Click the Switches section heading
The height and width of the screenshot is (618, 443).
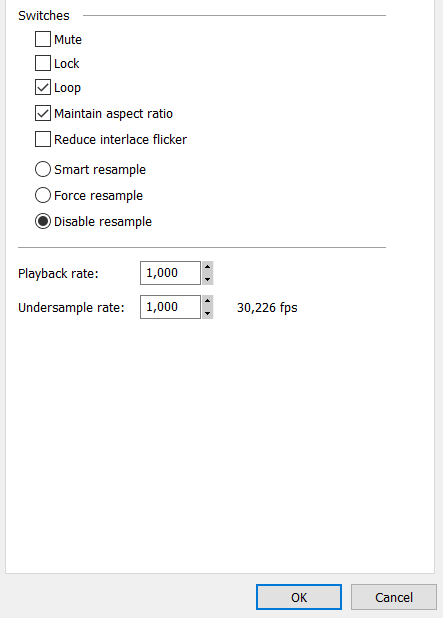point(44,16)
